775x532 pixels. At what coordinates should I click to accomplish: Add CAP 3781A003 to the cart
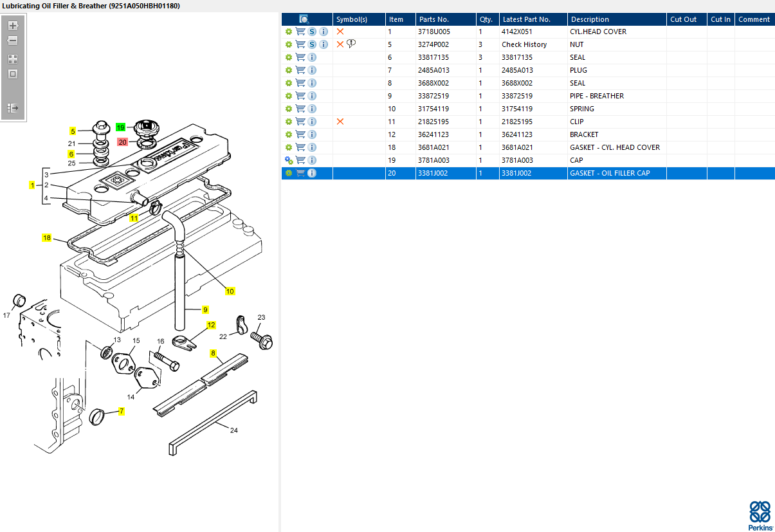pos(300,160)
